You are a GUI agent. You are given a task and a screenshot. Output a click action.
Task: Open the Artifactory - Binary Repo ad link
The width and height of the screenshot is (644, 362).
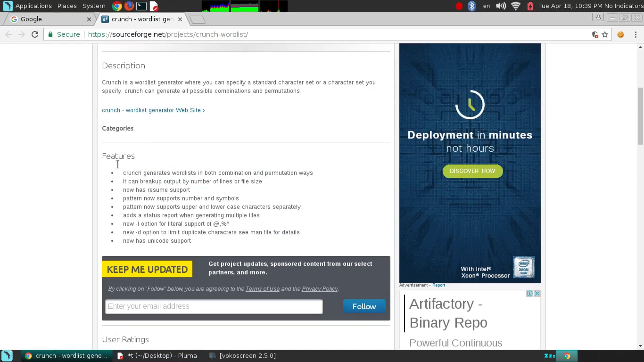(x=448, y=313)
